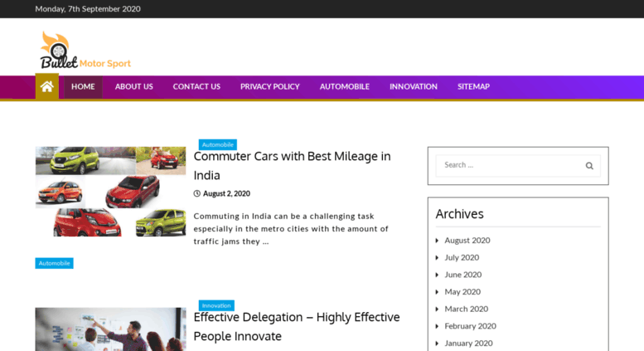644x351 pixels.
Task: Open 'Effective Delegation' article title
Action: click(x=297, y=326)
